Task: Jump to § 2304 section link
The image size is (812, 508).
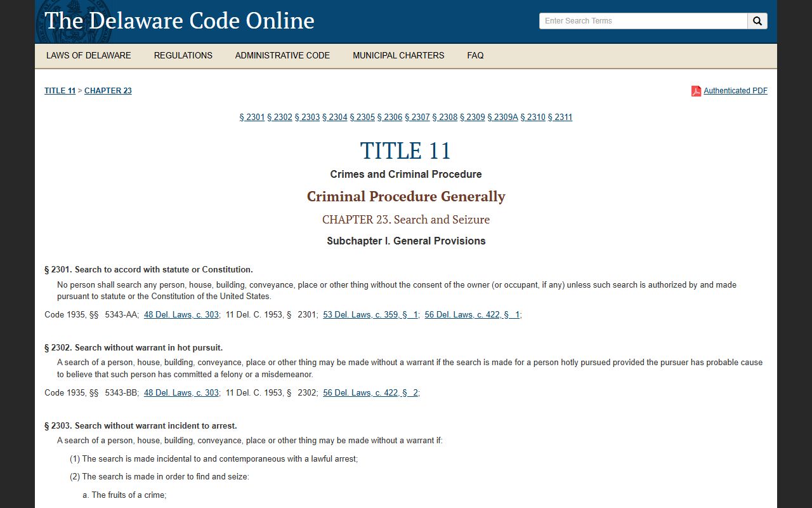Action: pos(335,117)
